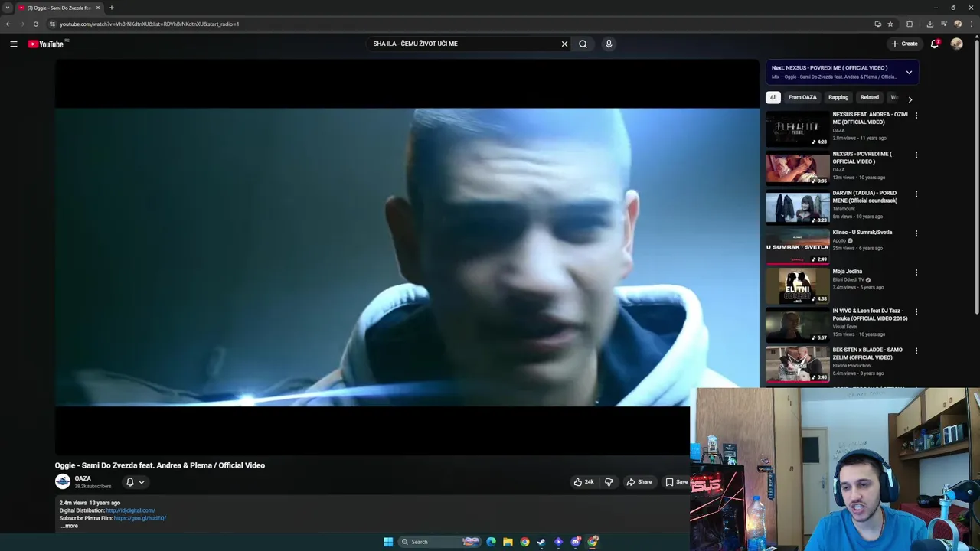This screenshot has height=551, width=980.
Task: Open OAZA notification bell dropdown
Action: pyautogui.click(x=135, y=482)
